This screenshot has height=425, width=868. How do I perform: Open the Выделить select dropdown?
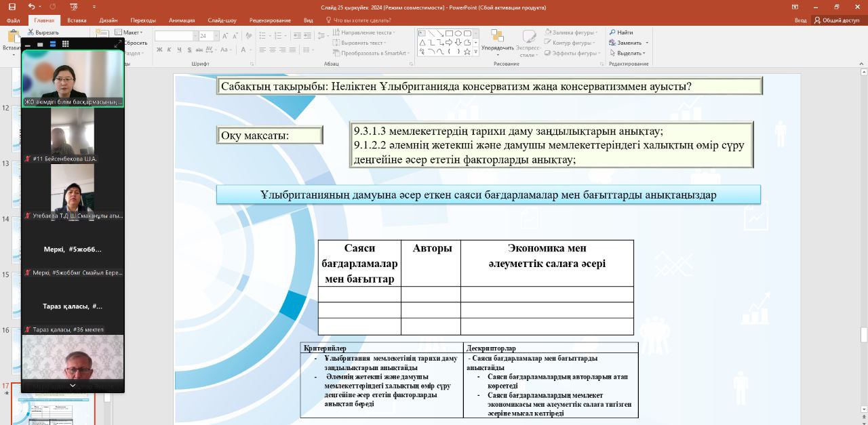coord(628,52)
